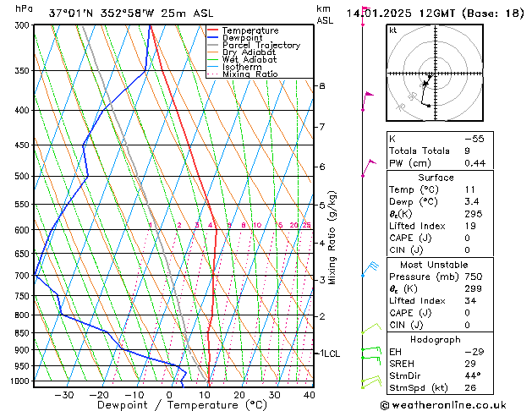
Task: Click the mixing ratio label 25
Action: [x=306, y=225]
